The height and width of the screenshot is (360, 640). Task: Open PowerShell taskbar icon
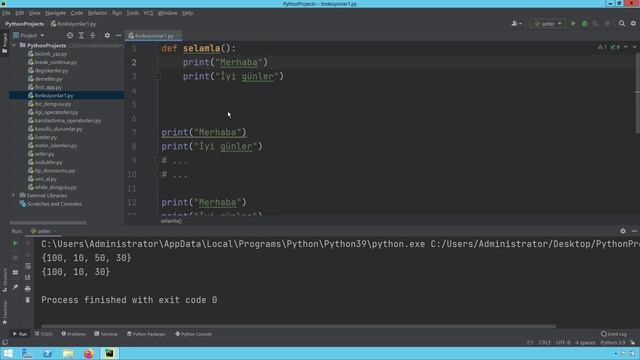[47, 353]
